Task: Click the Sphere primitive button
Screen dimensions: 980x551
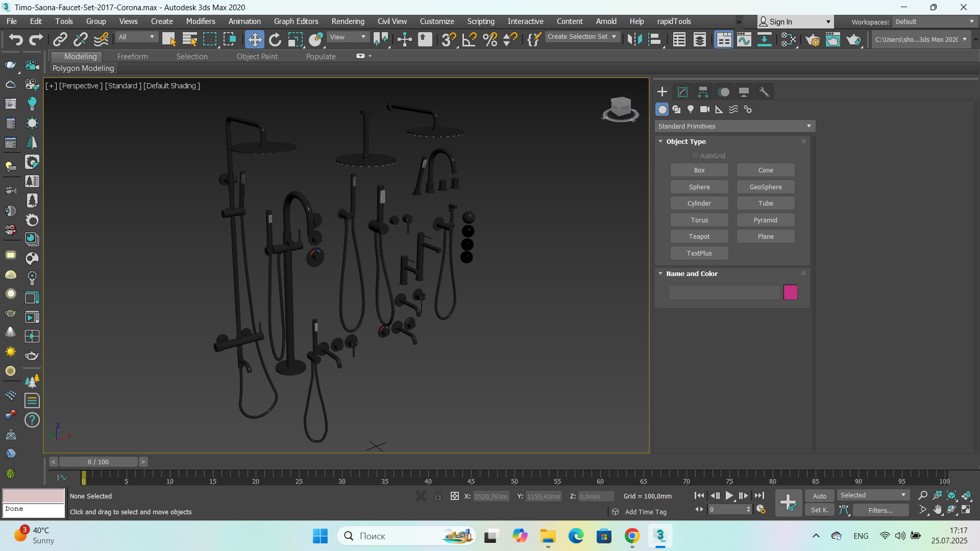Action: tap(699, 187)
